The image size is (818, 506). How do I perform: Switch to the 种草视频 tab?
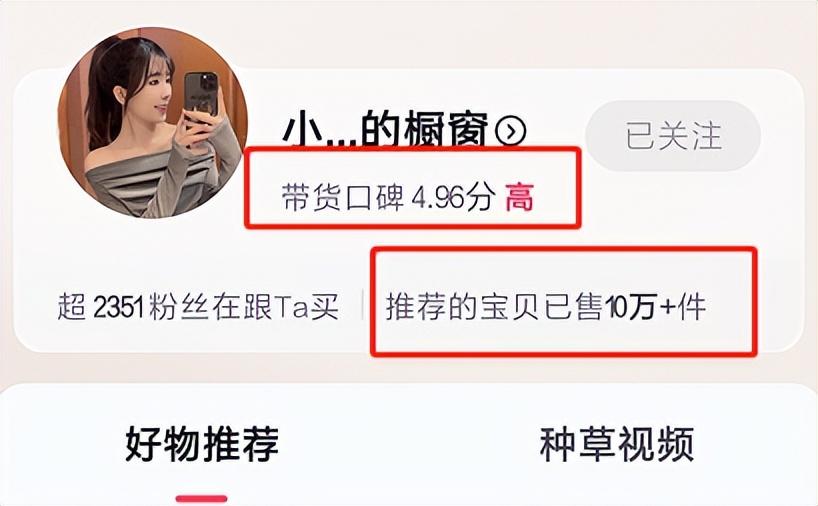pyautogui.click(x=617, y=444)
